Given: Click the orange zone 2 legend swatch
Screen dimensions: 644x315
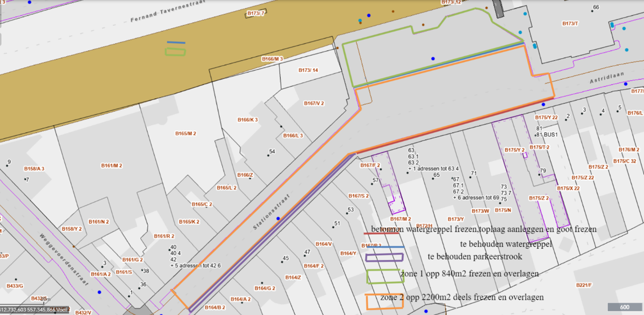Looking at the screenshot, I should point(384,302).
